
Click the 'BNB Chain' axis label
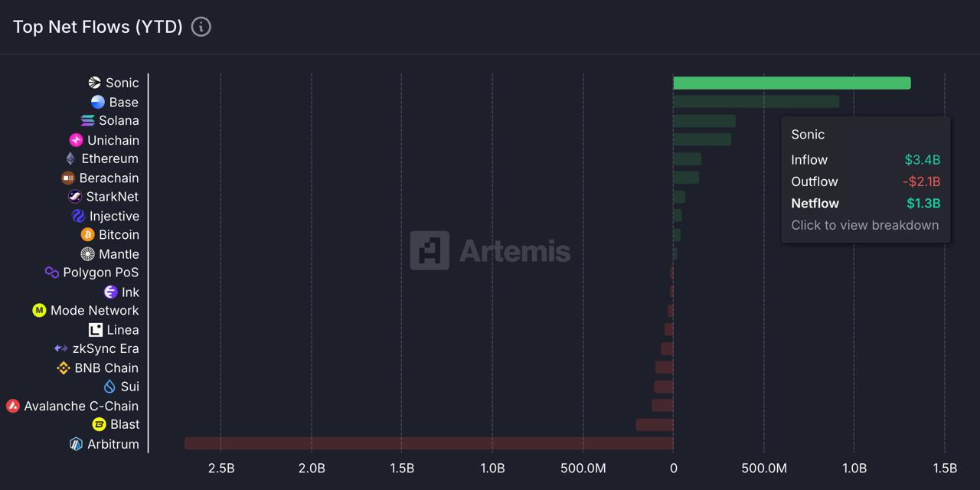tap(106, 367)
